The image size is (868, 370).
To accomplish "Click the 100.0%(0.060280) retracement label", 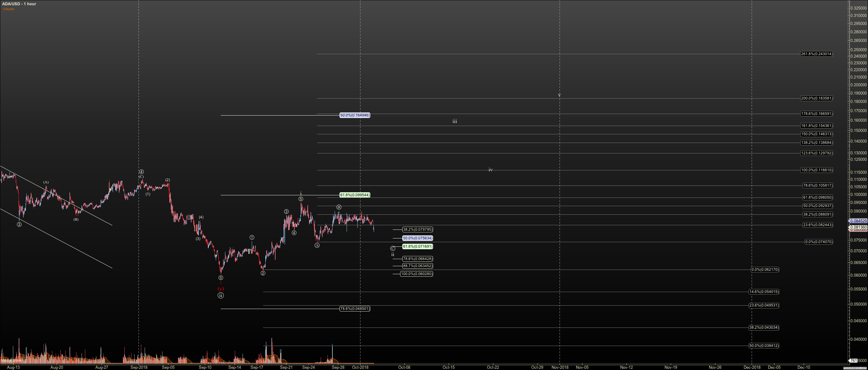I will pos(416,274).
